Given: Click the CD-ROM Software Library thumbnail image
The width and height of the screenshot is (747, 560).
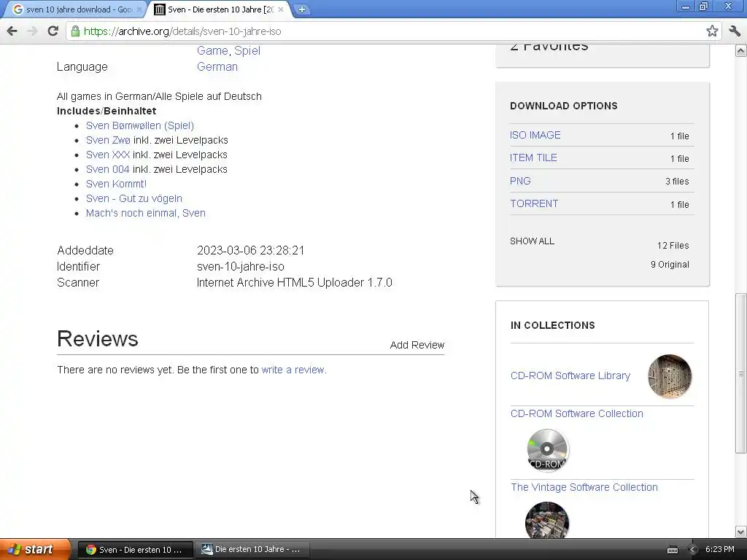Looking at the screenshot, I should pyautogui.click(x=670, y=376).
